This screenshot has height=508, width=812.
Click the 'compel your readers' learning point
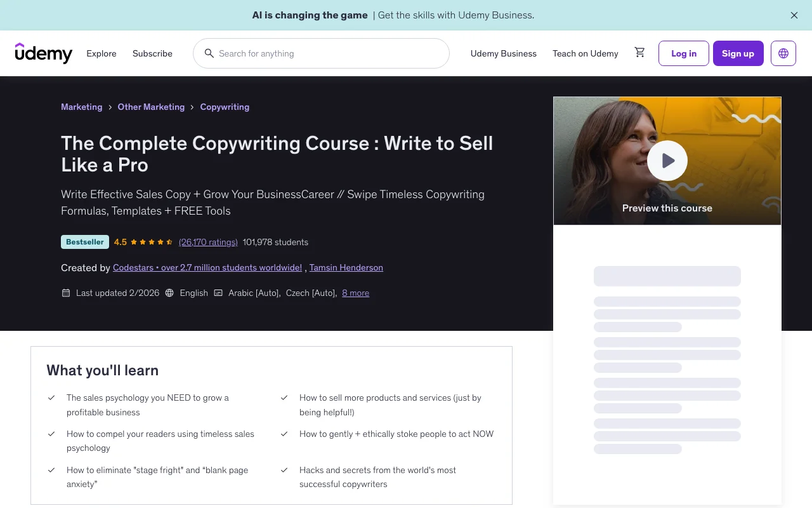pyautogui.click(x=160, y=441)
